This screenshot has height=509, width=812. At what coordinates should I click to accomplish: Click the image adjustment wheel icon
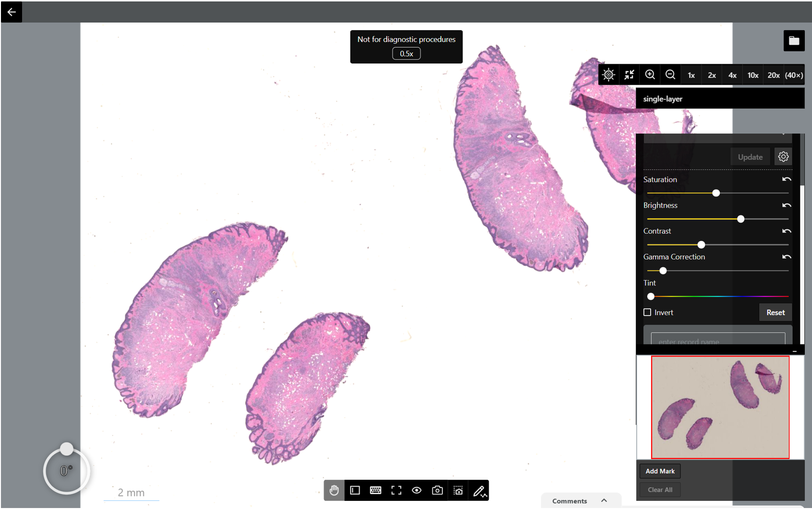click(x=608, y=75)
